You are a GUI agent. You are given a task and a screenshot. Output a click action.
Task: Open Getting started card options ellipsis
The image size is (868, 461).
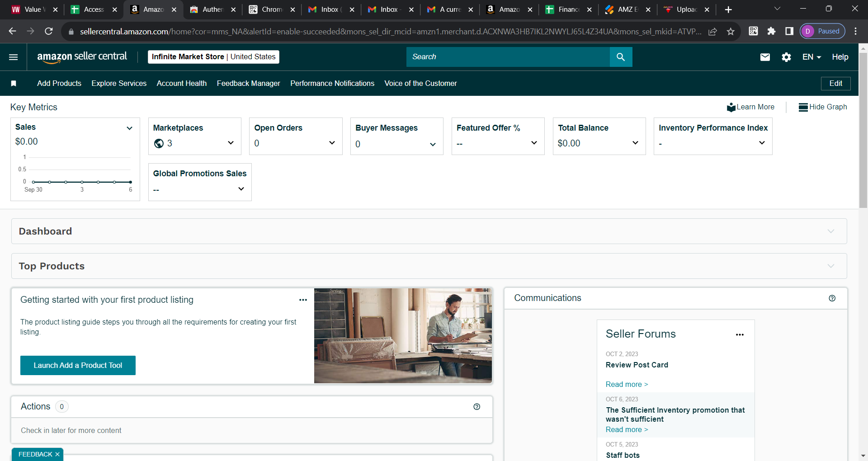pyautogui.click(x=303, y=300)
